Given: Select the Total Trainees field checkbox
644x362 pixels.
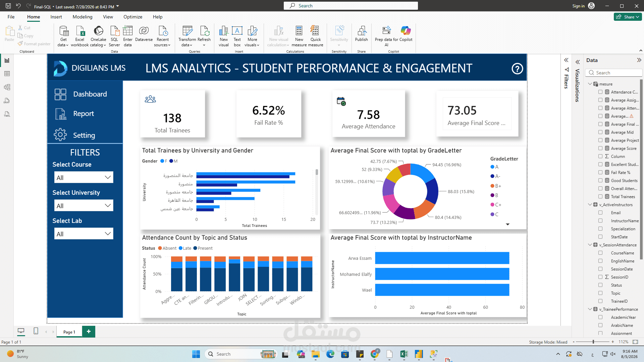Looking at the screenshot, I should 600,196.
